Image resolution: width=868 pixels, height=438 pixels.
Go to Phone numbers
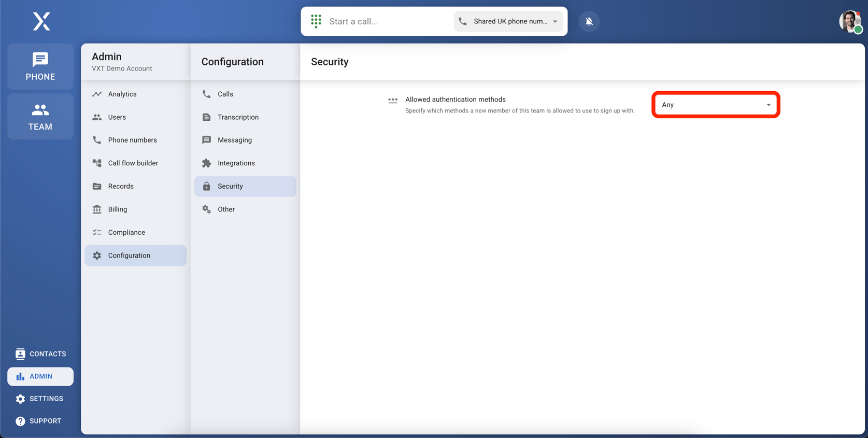point(136,140)
